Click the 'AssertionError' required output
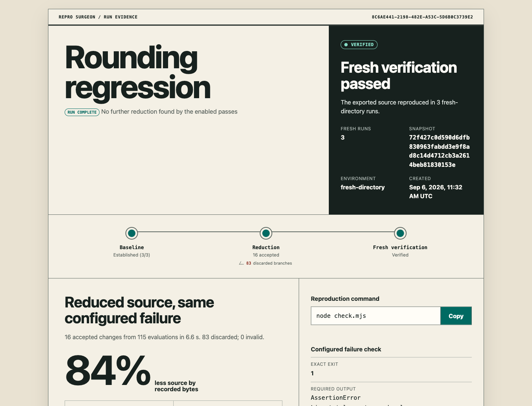Viewport: 532px width, 406px height. [335, 398]
